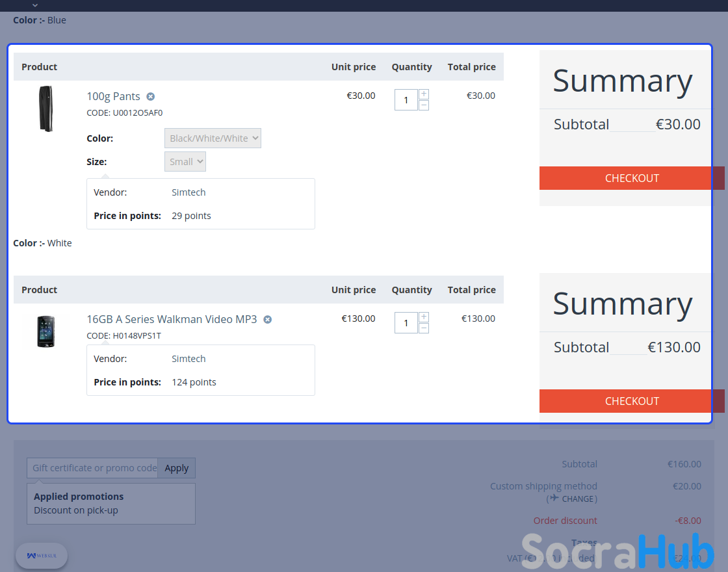This screenshot has width=728, height=572.
Task: Decrease quantity of Walkman Video MP3
Action: (x=423, y=328)
